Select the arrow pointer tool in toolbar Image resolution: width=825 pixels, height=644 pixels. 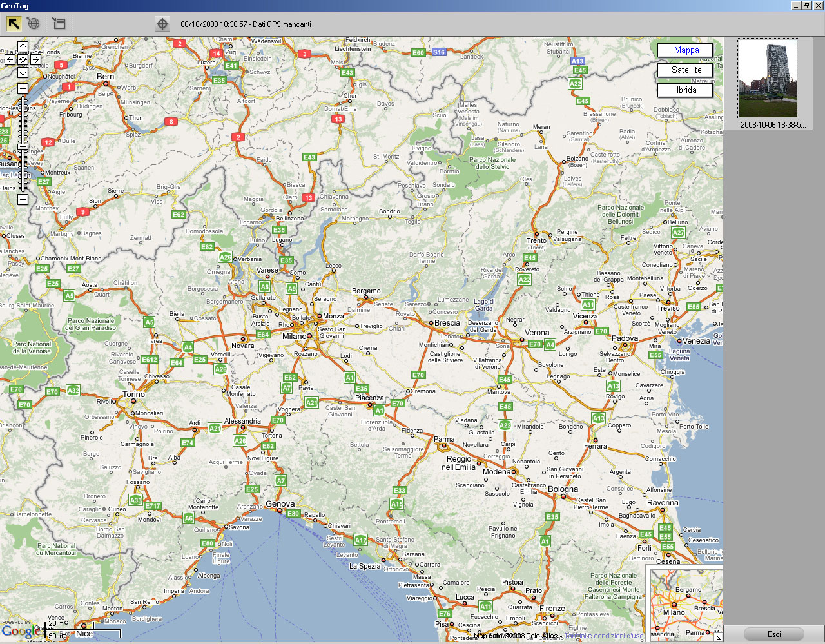(14, 24)
